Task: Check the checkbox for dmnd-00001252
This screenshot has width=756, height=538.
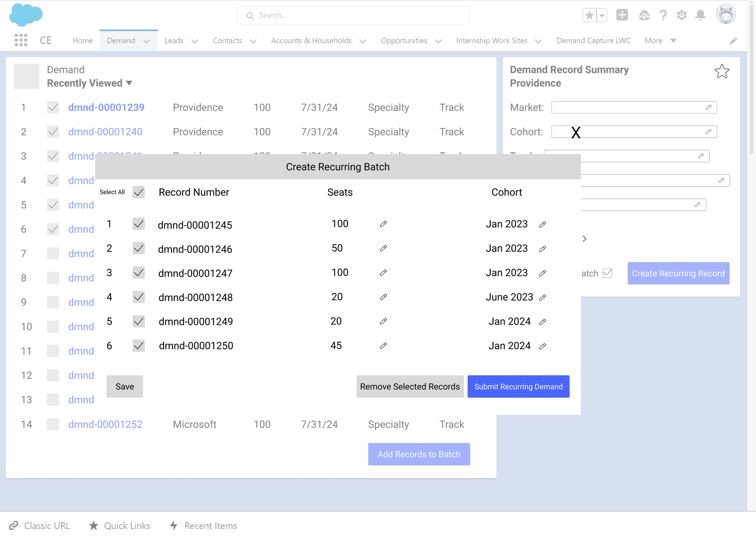Action: pyautogui.click(x=53, y=424)
